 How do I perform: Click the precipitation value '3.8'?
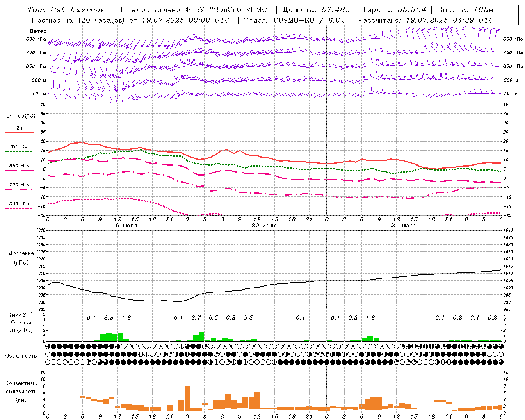pyautogui.click(x=109, y=317)
